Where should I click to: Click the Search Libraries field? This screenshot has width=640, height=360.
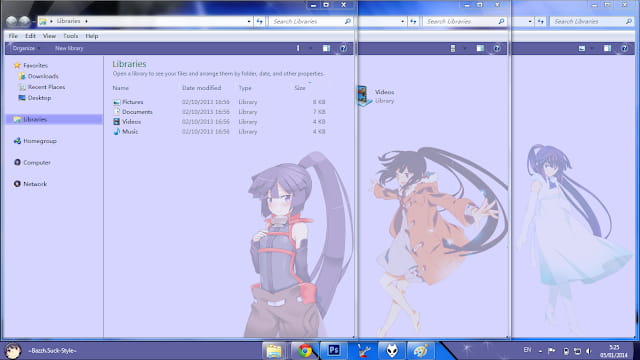coord(311,21)
